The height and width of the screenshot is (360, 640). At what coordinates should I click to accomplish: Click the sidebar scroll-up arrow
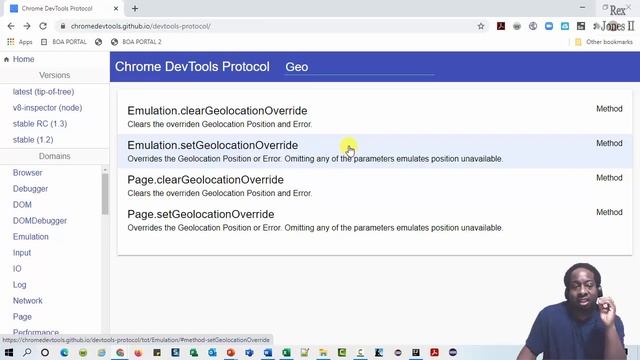(105, 169)
